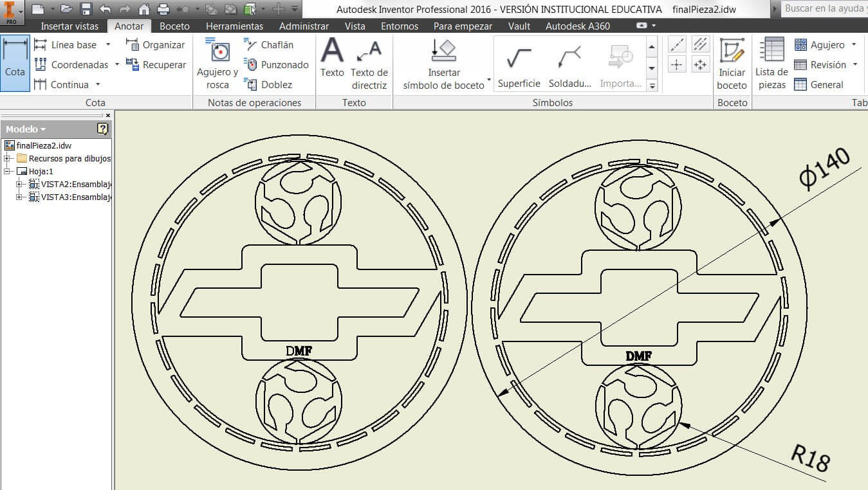This screenshot has height=490, width=868.
Task: Open the Agujero table dropdown arrow
Action: pyautogui.click(x=854, y=44)
